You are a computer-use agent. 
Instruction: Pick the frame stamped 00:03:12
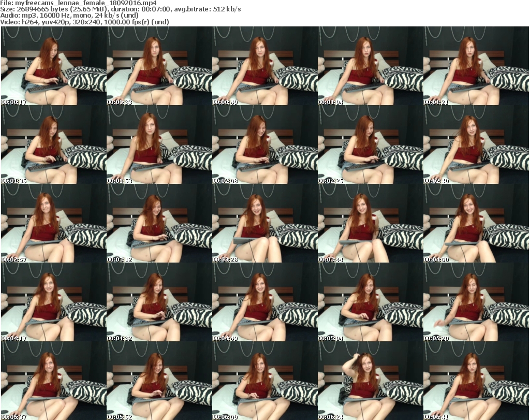coord(159,223)
